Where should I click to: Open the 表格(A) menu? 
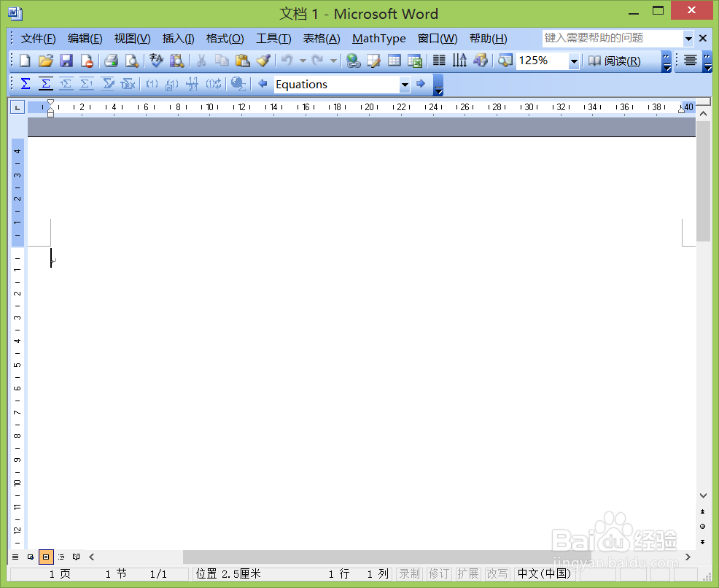click(322, 39)
